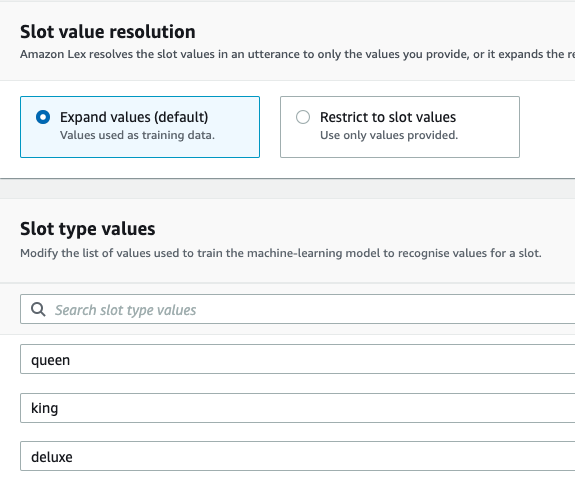Edit the deluxe slot value field

click(297, 456)
